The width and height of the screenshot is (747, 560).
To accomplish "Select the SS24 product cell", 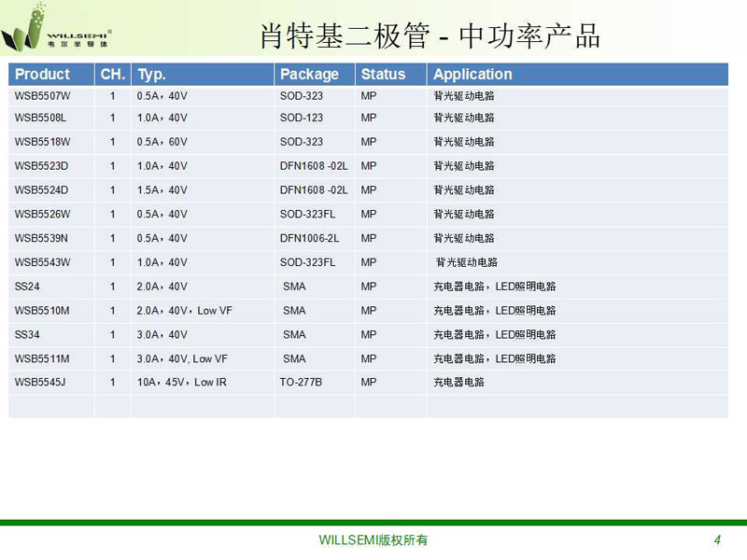I will pyautogui.click(x=27, y=287).
